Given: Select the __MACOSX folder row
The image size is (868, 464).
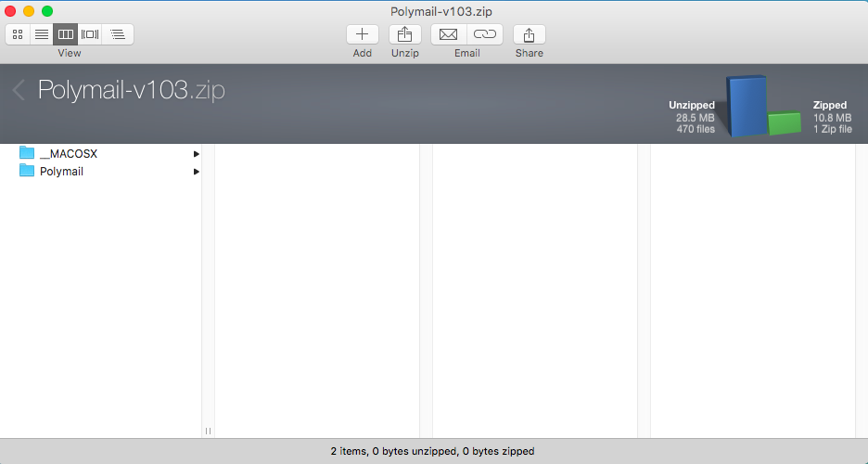Looking at the screenshot, I should coord(101,153).
